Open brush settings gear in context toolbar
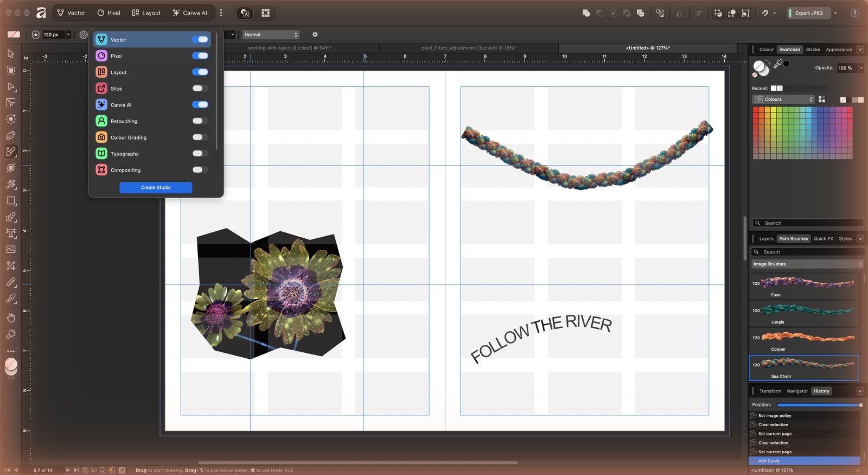The height and width of the screenshot is (475, 868). tap(315, 34)
